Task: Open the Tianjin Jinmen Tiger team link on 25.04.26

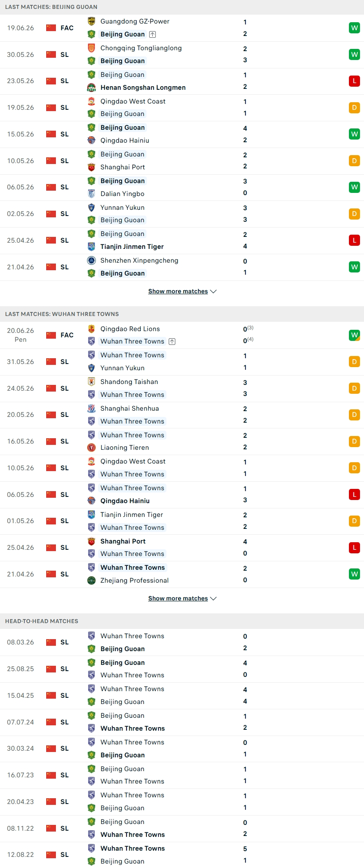Action: (x=132, y=247)
